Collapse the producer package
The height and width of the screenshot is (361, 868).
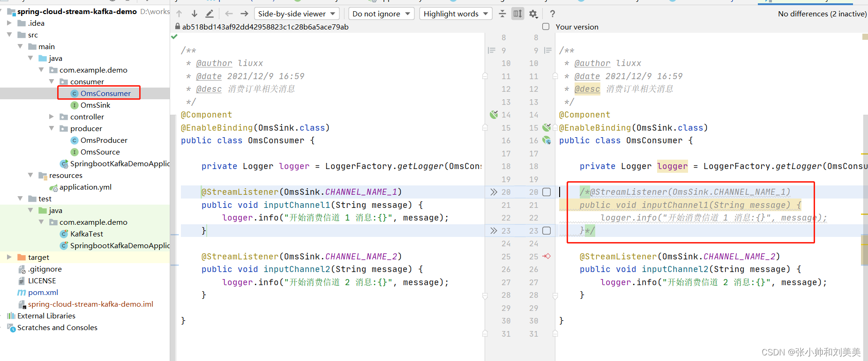click(x=51, y=128)
